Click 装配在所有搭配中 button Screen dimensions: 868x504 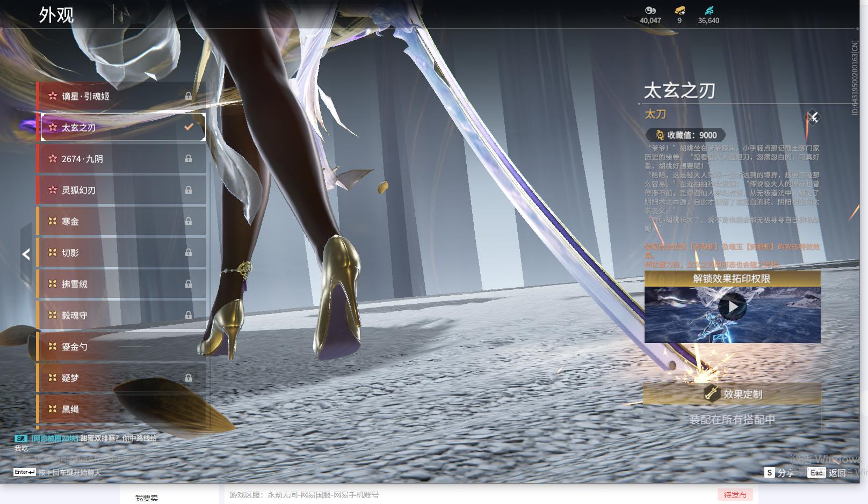coord(732,420)
